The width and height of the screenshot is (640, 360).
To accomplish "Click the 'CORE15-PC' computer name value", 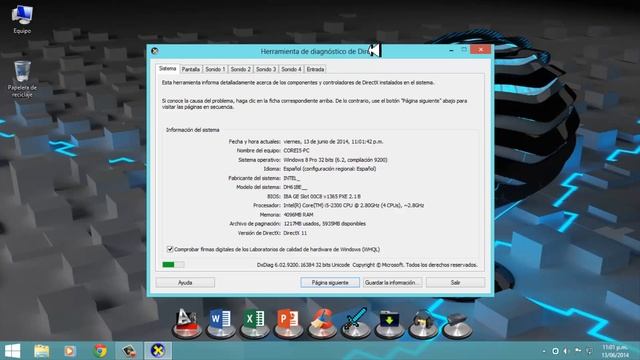I will (296, 151).
